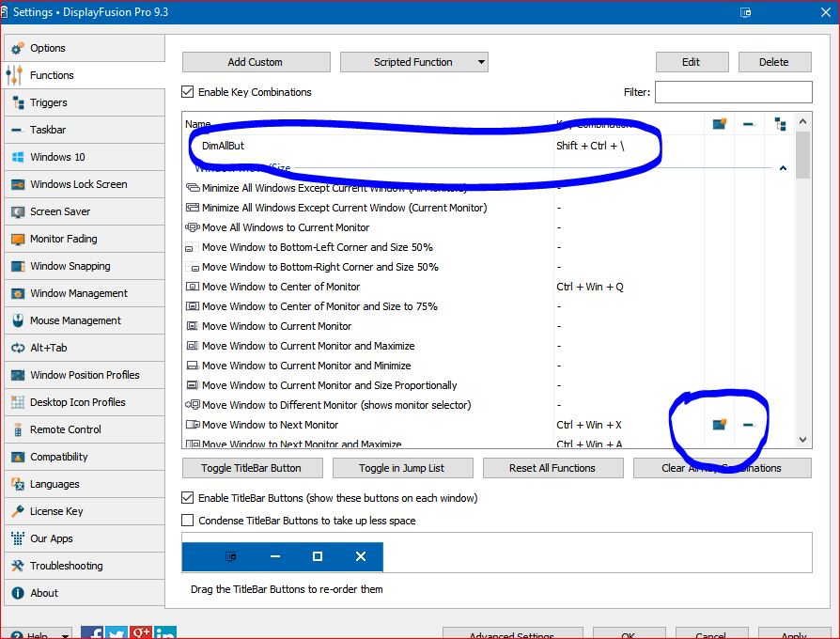The image size is (840, 639).
Task: Click the Reset All Functions button
Action: pos(552,468)
